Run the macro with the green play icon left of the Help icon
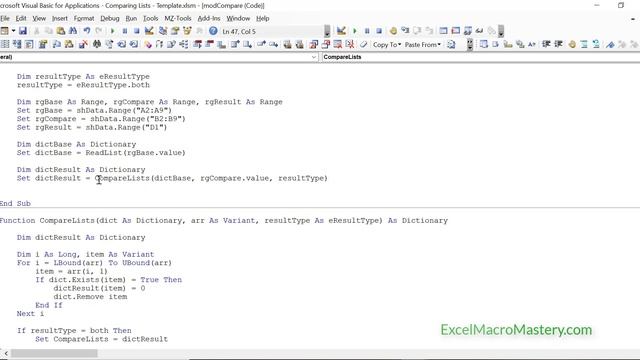This screenshot has height=360, width=640. [113, 31]
